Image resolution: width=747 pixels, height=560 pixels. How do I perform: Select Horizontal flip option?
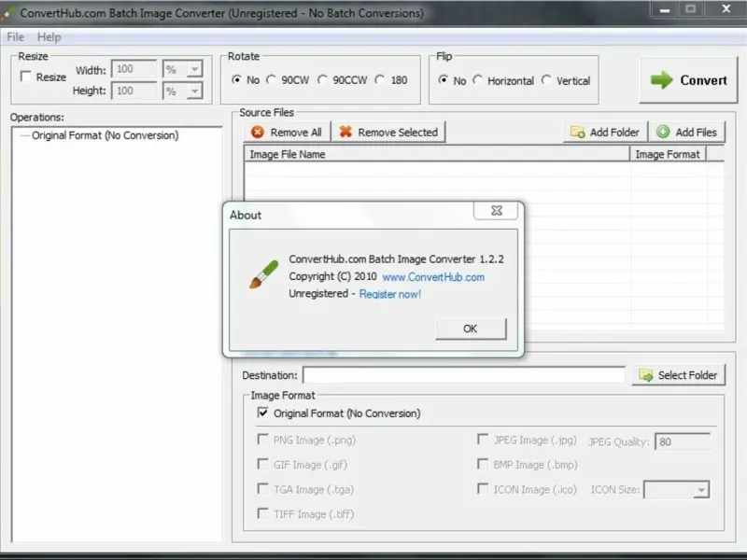pyautogui.click(x=478, y=80)
